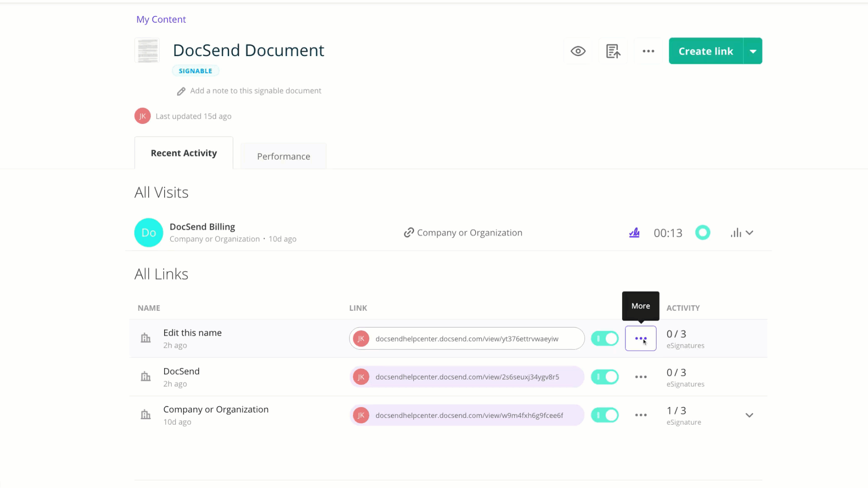Click 1 / 3 eSignature activity count

(684, 416)
